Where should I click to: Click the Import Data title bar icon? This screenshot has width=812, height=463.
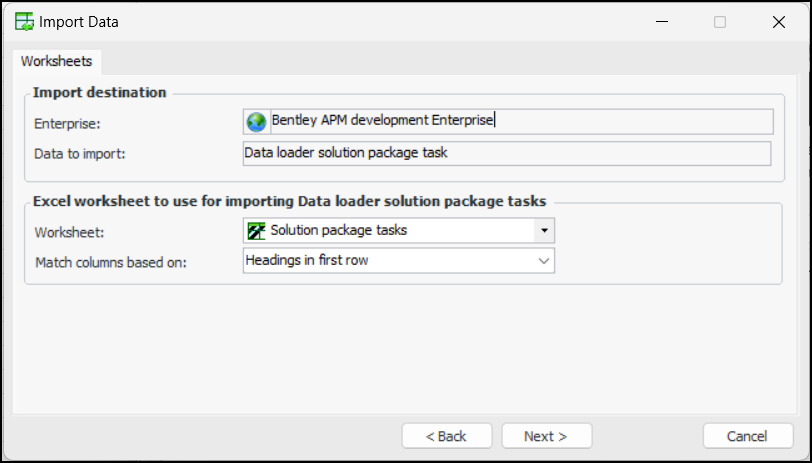pyautogui.click(x=22, y=22)
